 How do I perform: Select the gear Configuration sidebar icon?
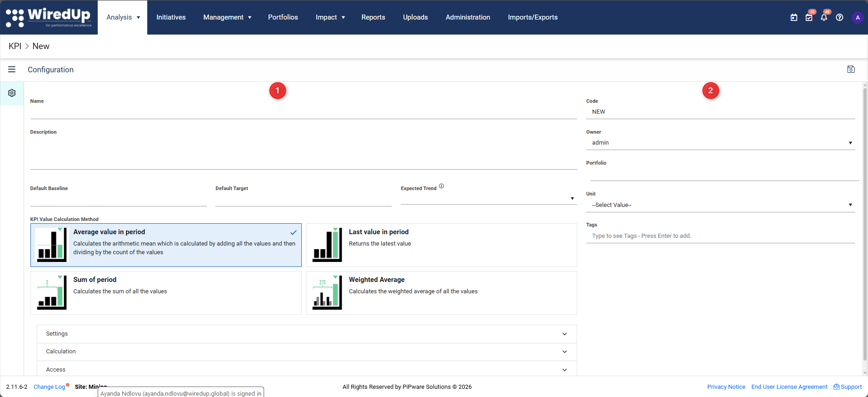(x=12, y=93)
